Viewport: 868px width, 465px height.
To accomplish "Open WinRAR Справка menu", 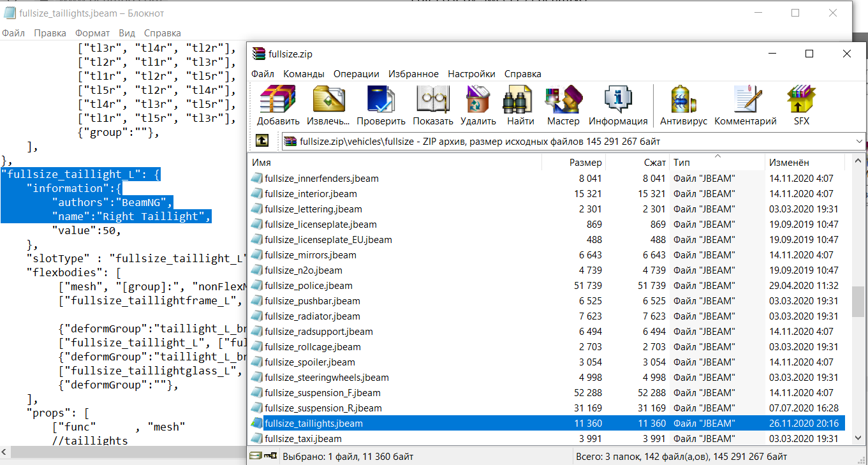I will click(x=522, y=74).
